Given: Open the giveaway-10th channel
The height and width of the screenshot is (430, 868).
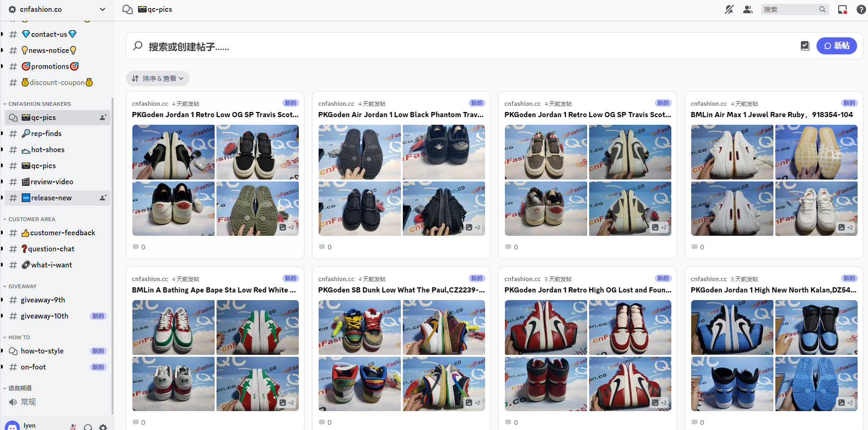Looking at the screenshot, I should (58, 316).
